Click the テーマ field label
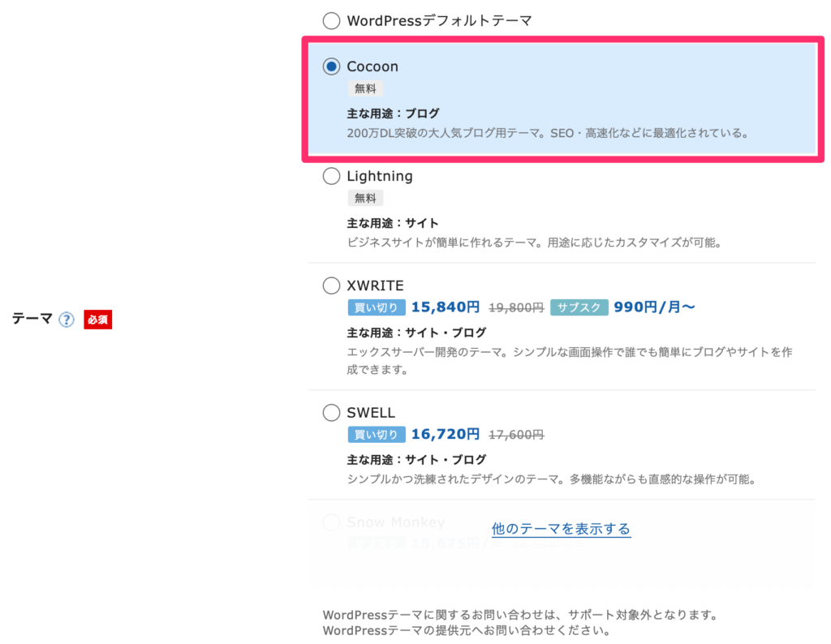Viewport: 831px width, 644px height. 32,319
